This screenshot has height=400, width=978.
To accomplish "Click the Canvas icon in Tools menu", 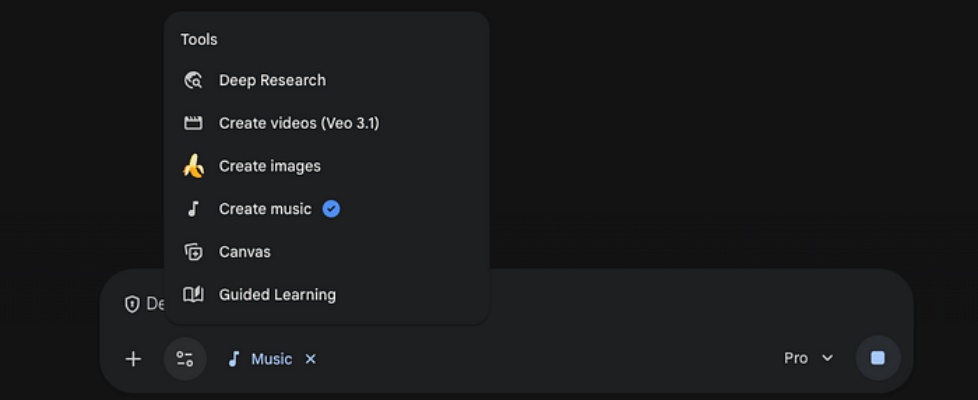I will pyautogui.click(x=193, y=252).
